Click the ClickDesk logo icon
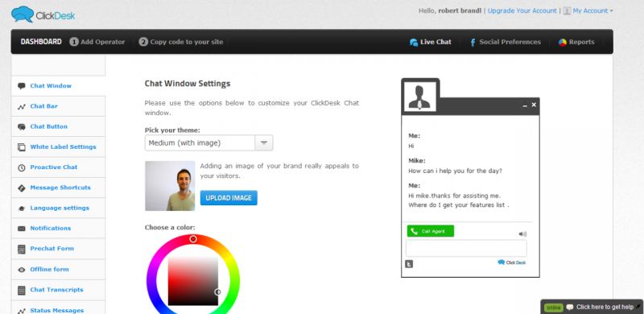This screenshot has width=644, height=314. [x=23, y=14]
